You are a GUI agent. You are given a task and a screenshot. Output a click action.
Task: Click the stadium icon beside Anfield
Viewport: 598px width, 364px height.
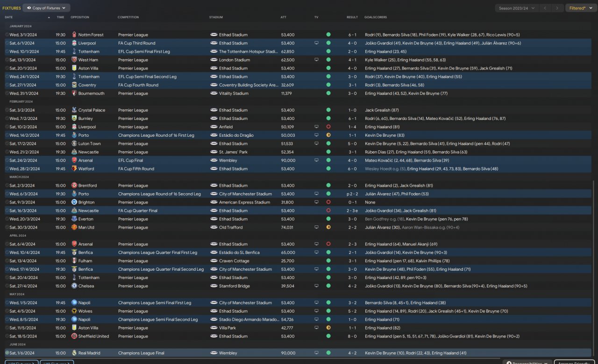click(x=214, y=127)
